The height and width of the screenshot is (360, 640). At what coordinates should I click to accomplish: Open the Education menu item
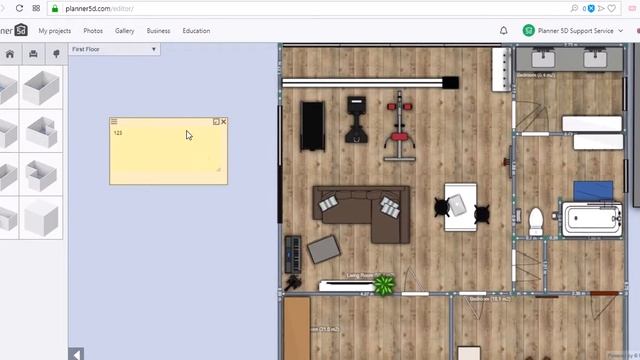(196, 31)
